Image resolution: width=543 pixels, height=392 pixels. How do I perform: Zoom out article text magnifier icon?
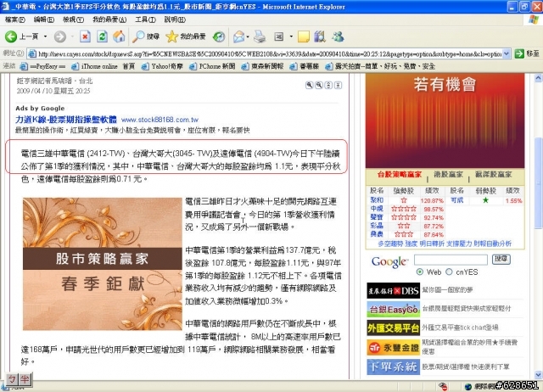pos(319,85)
